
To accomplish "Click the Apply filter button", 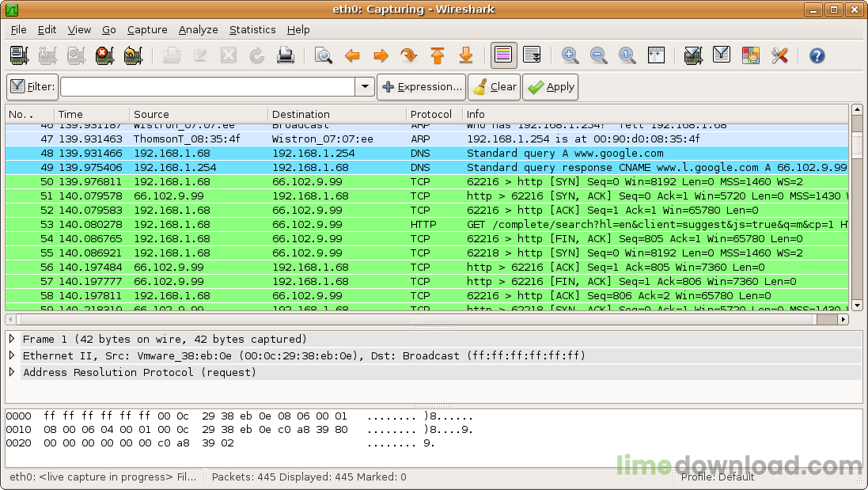I will [550, 86].
